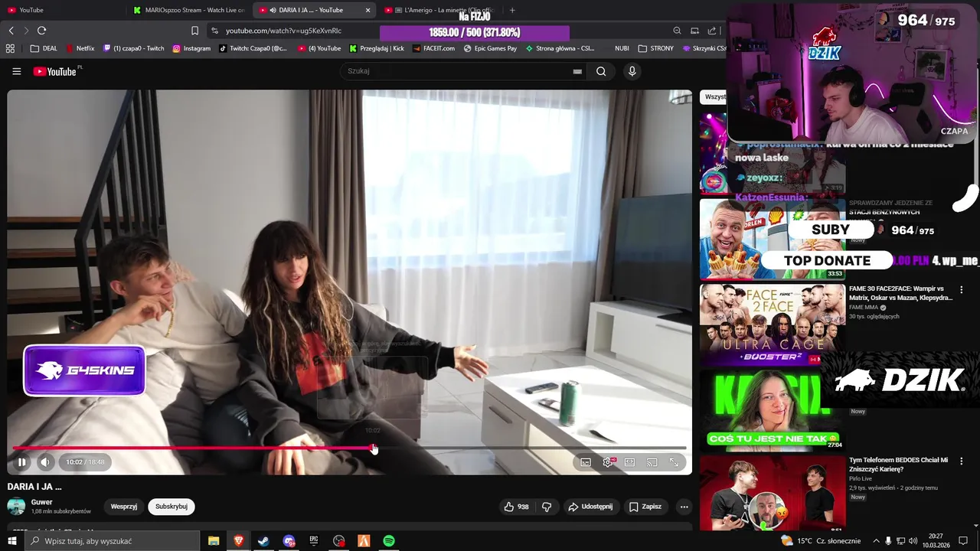Seek on the red video progress bar
Image resolution: width=980 pixels, height=551 pixels.
pos(349,448)
